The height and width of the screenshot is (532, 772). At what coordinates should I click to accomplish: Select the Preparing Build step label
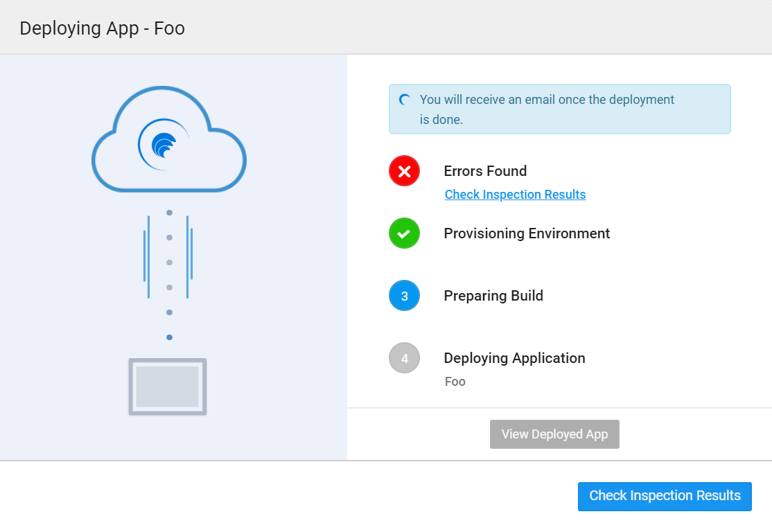click(493, 296)
